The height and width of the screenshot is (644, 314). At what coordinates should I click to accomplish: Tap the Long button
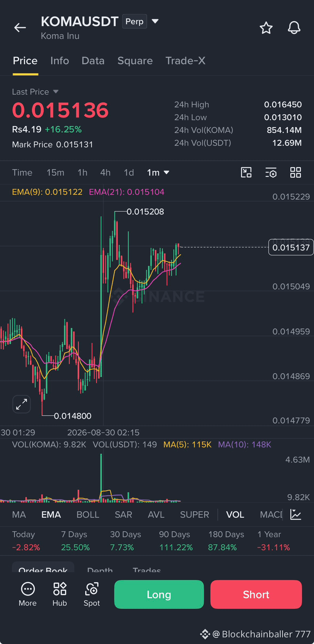pos(159,594)
